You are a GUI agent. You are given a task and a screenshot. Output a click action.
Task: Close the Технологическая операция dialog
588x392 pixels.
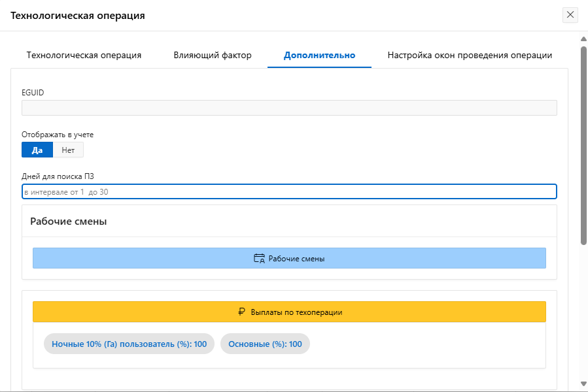[x=570, y=15]
